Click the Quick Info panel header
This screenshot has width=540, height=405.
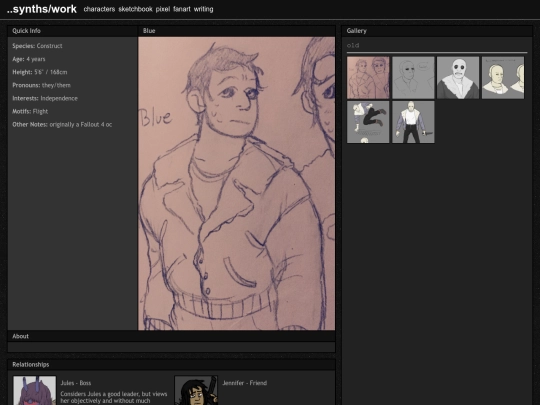tap(72, 31)
